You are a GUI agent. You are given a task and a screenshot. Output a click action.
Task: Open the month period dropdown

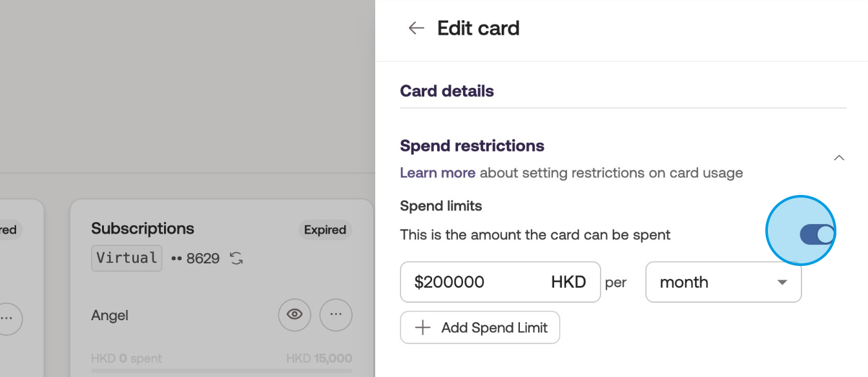point(723,282)
